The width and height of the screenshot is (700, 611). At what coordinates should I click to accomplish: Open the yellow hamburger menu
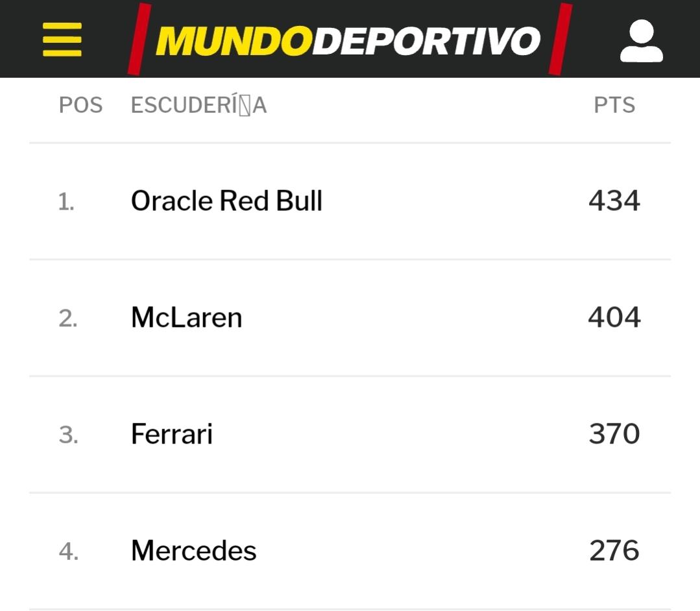62,40
